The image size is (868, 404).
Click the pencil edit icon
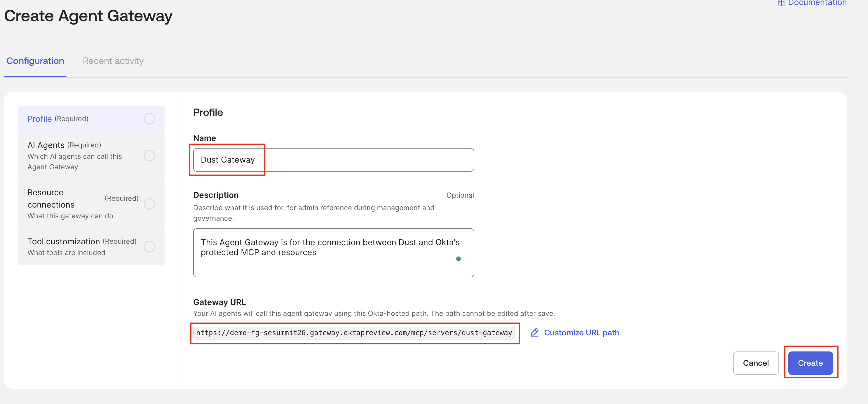click(x=534, y=333)
